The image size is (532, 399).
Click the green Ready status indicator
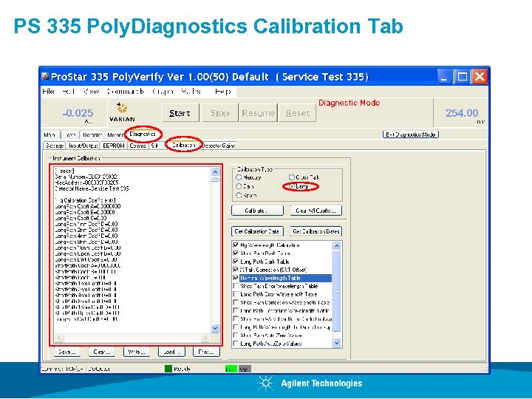[168, 369]
